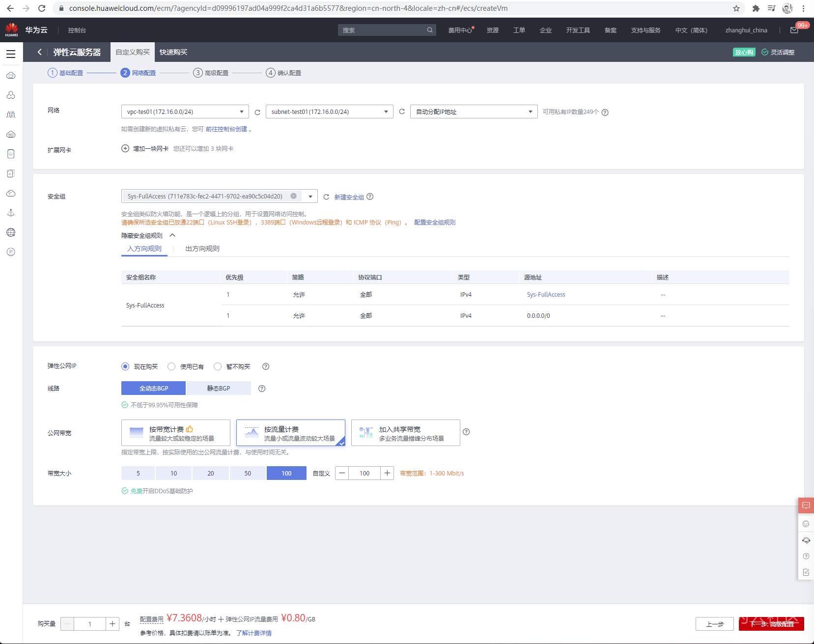Image resolution: width=814 pixels, height=644 pixels.
Task: Click the browser reload button
Action: (x=42, y=8)
